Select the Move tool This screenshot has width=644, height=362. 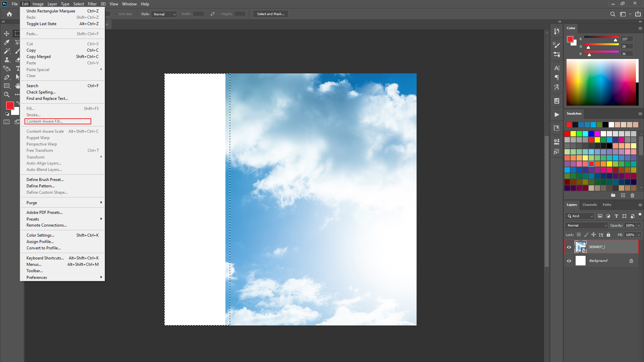point(6,34)
